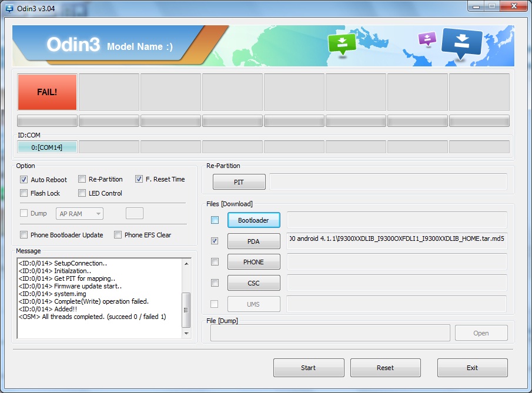Click the Exit button
The image size is (532, 393).
[472, 368]
